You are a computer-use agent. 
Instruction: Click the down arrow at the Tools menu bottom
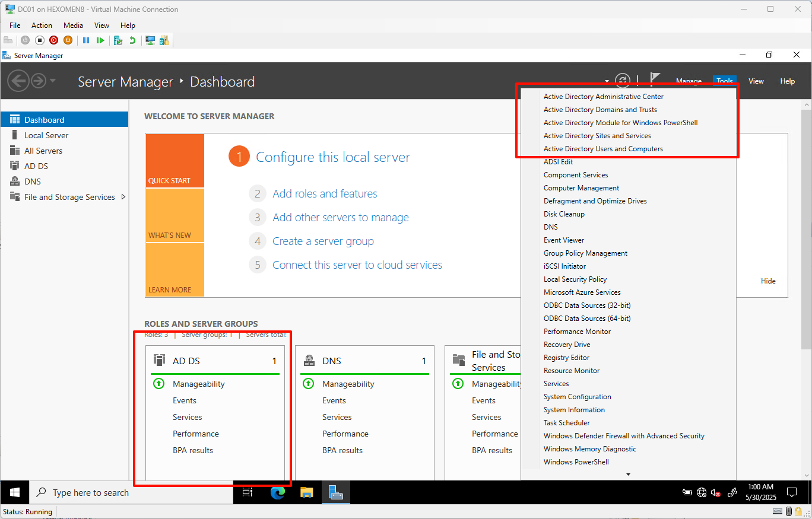[628, 475]
